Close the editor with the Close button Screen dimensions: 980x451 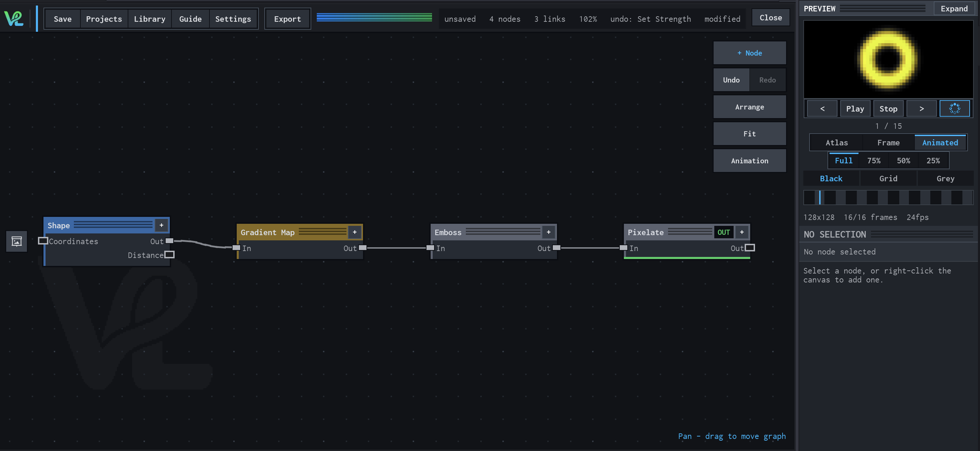pos(771,18)
